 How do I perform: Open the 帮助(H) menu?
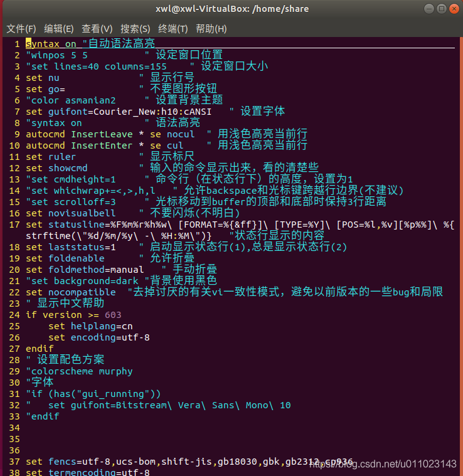211,29
